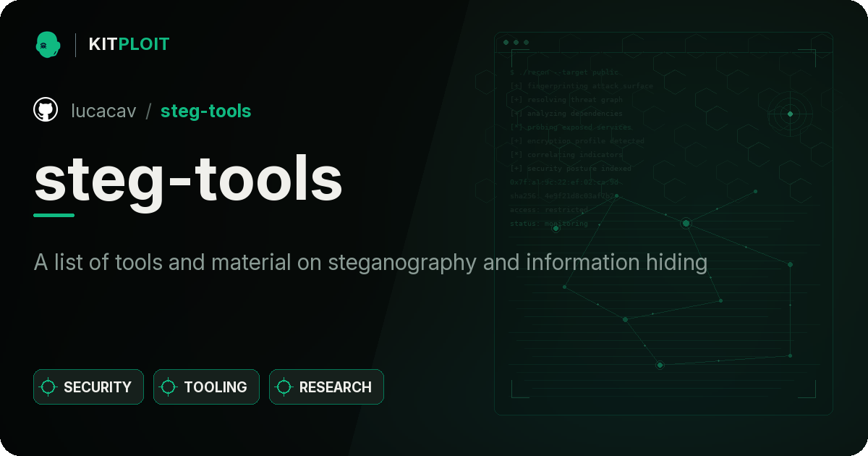Select the TOOLING tag button
868x456 pixels.
tap(207, 387)
